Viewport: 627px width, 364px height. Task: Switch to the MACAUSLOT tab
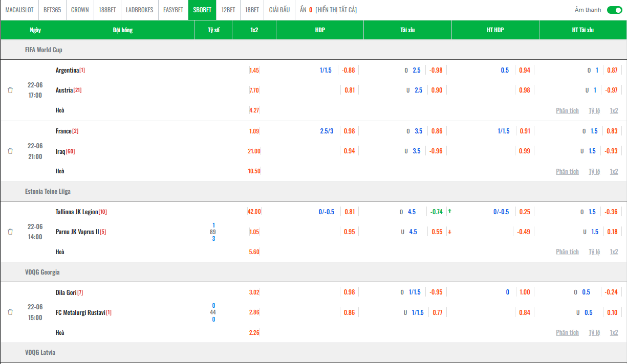19,10
